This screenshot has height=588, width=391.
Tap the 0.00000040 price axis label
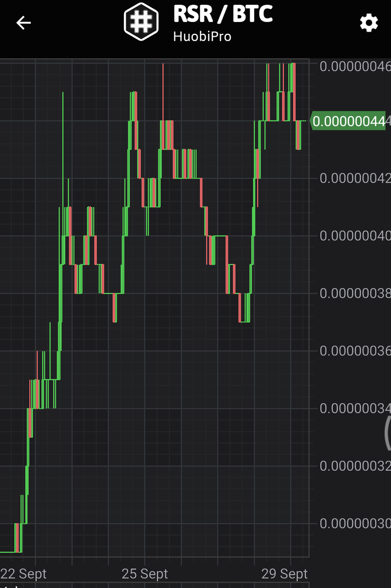click(355, 236)
